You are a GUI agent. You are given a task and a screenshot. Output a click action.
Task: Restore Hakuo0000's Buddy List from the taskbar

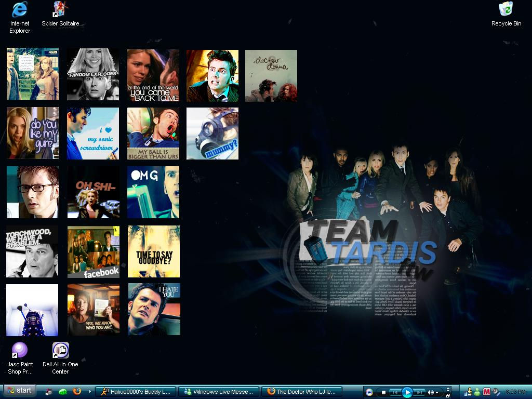pyautogui.click(x=135, y=391)
